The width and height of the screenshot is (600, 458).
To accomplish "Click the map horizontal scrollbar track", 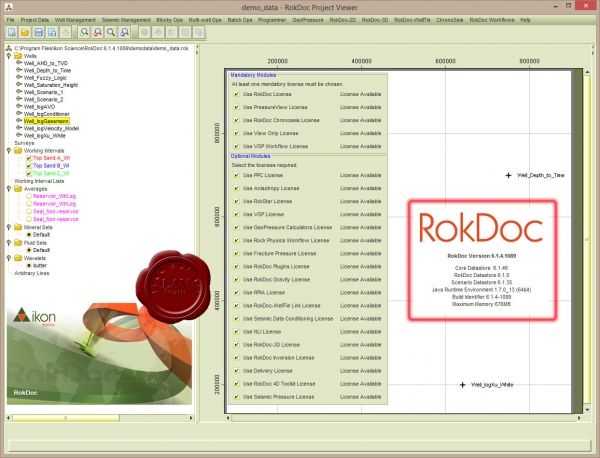I will coord(403,418).
